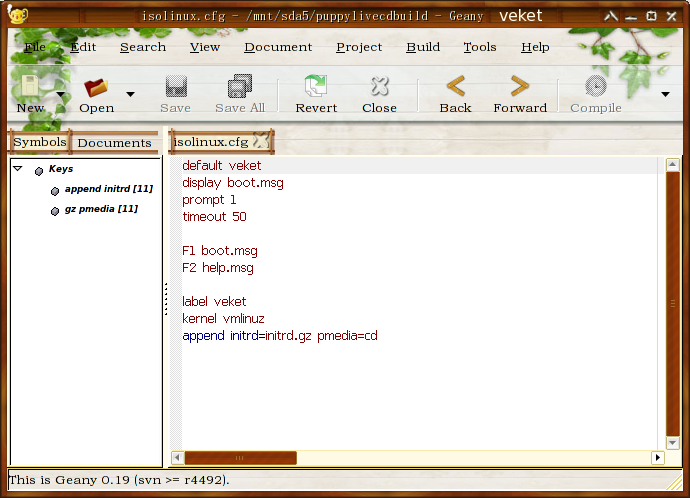Click the Save All toolbar icon
Viewport: 690px width, 498px height.
240,86
